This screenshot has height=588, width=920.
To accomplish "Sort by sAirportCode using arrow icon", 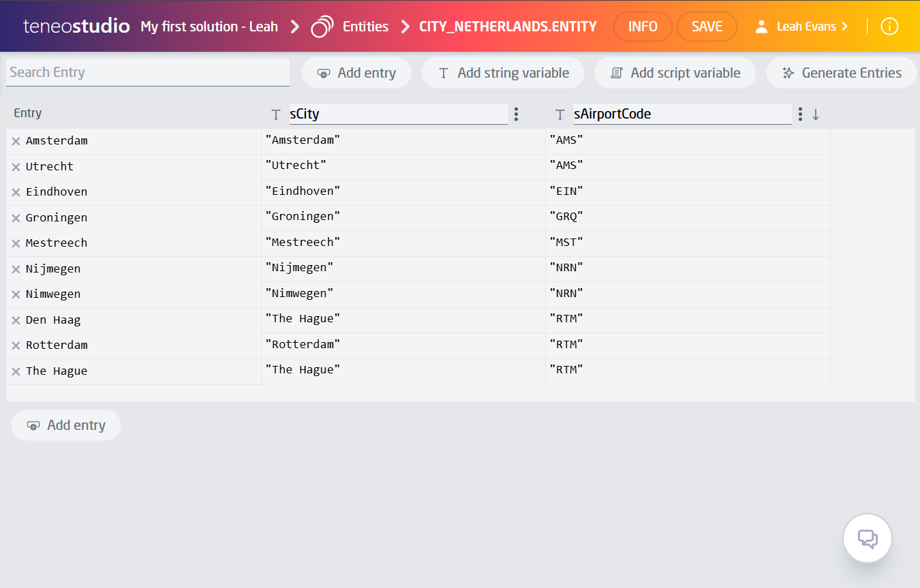I will (816, 114).
